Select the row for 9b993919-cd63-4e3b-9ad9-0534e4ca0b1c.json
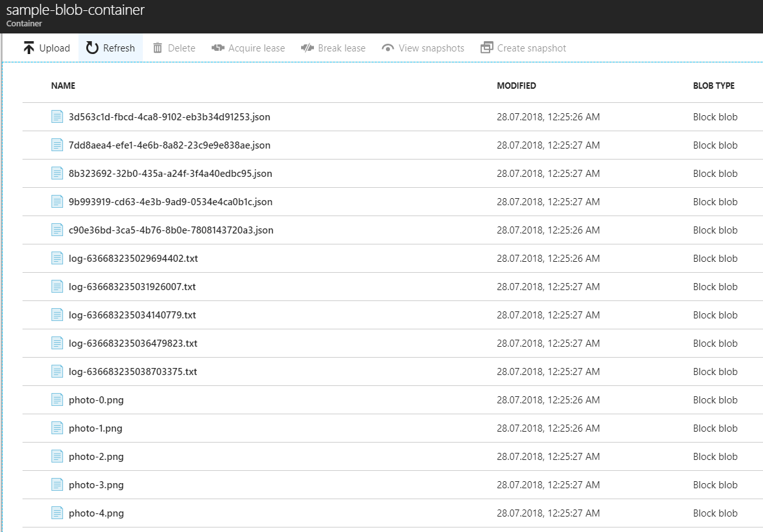763x532 pixels. pyautogui.click(x=170, y=201)
